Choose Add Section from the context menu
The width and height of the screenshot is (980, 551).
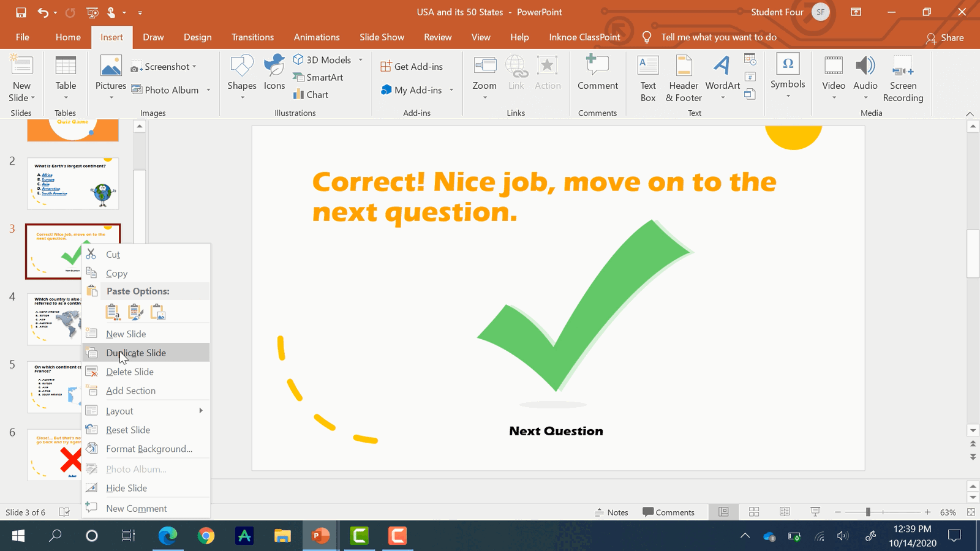pyautogui.click(x=146, y=391)
